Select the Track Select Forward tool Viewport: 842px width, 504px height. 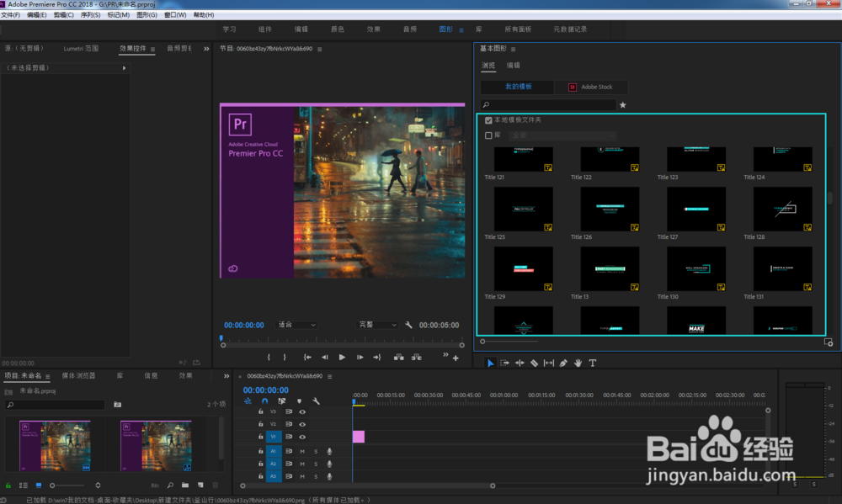[504, 363]
